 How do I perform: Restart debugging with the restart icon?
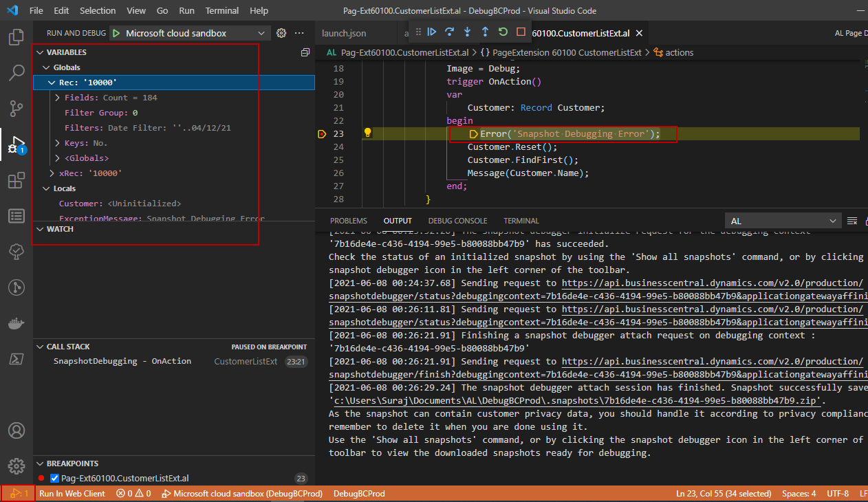(501, 32)
